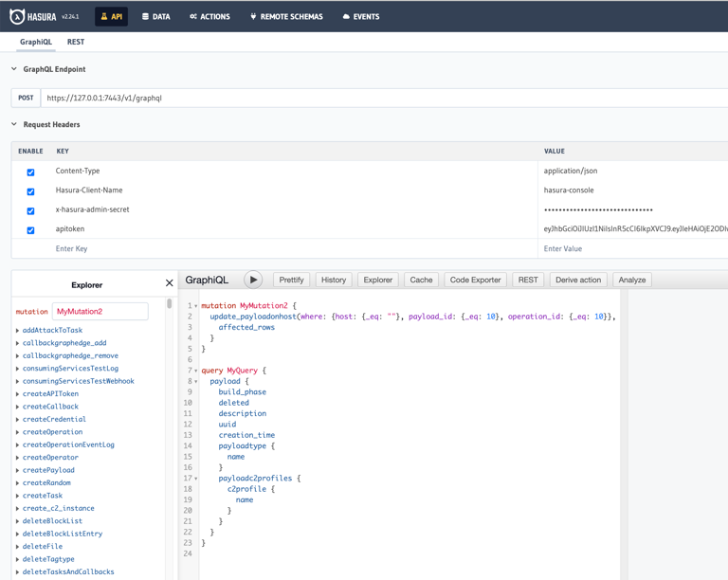728x580 pixels.
Task: Open the Code Exporter
Action: [x=475, y=281]
